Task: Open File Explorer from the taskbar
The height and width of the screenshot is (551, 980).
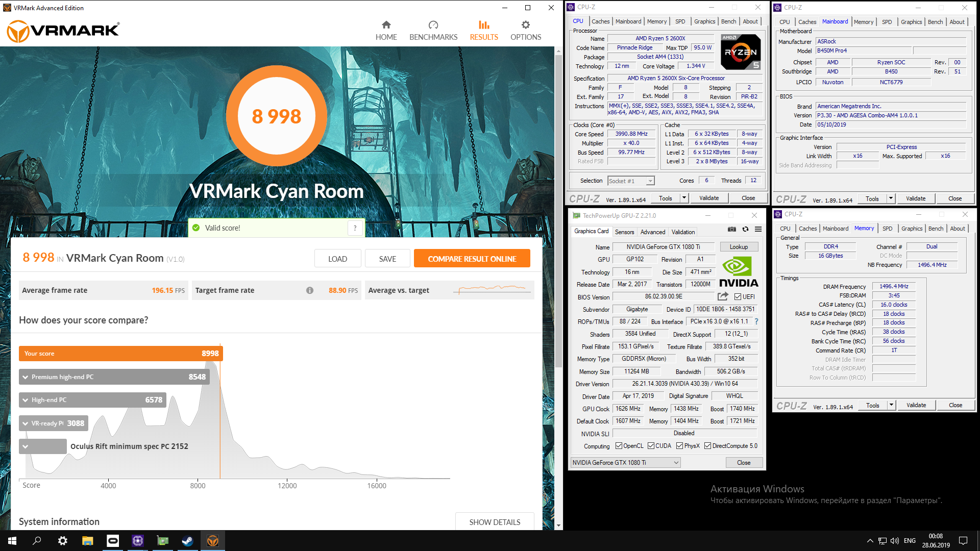Action: pos(87,541)
